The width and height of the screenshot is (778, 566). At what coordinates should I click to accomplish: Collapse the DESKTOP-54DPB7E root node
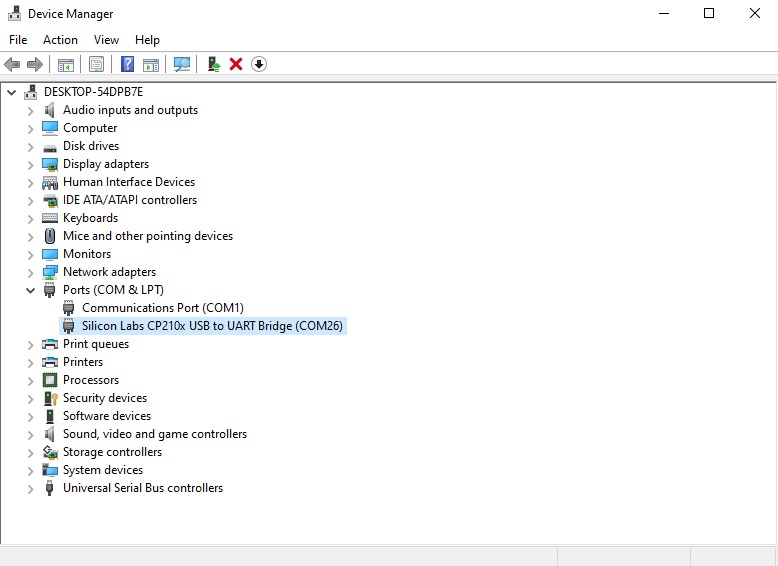coord(12,92)
